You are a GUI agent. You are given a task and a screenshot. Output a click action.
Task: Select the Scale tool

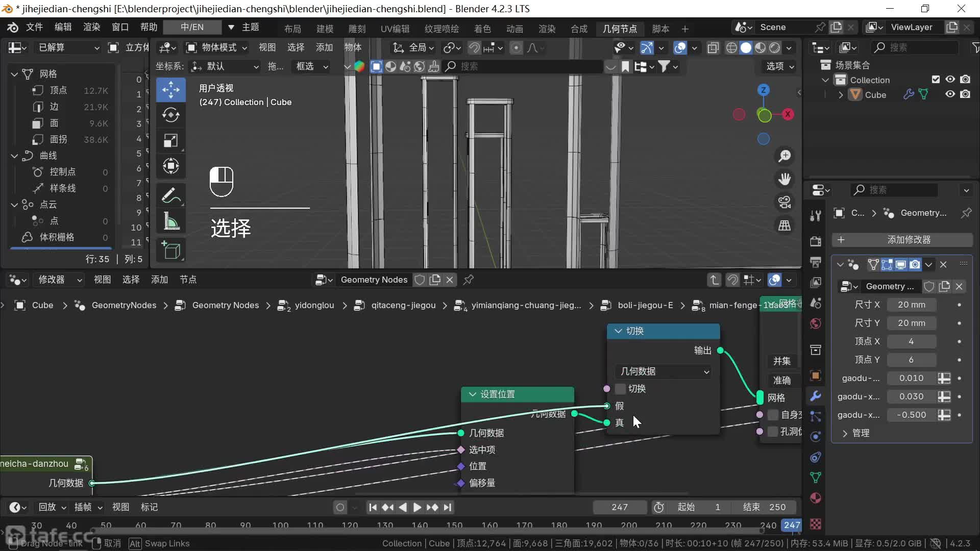coord(170,141)
